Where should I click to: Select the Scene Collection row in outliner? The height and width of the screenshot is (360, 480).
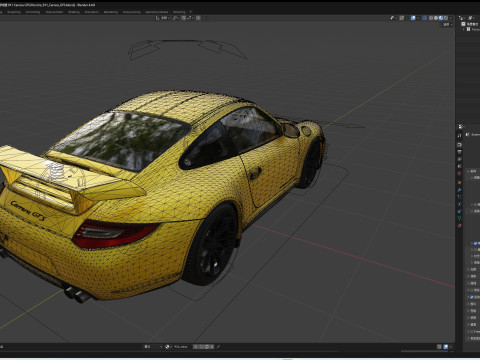(x=470, y=24)
